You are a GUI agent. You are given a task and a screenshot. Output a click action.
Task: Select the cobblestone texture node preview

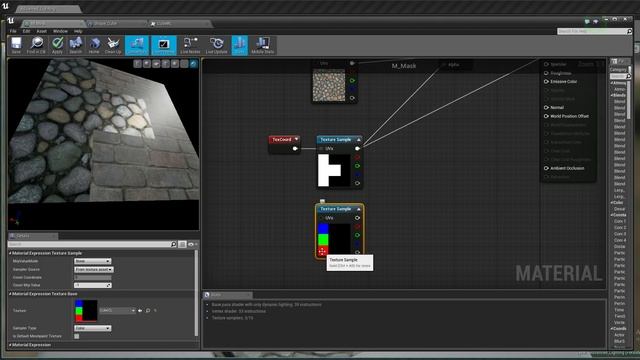(x=329, y=85)
